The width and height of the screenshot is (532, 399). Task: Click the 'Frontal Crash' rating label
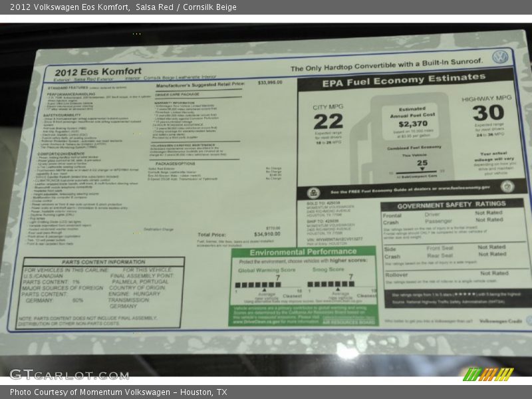tap(392, 219)
